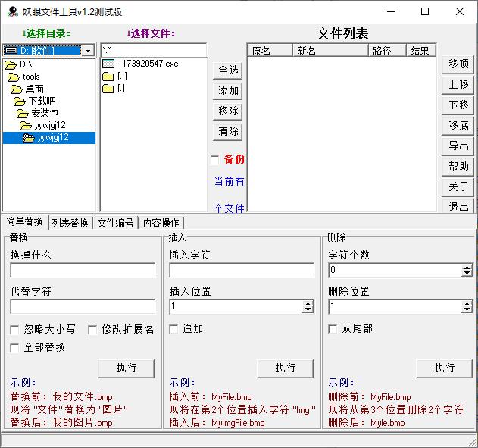Screen dimensions: 478x448
Task: Select the tools folder in directory tree
Action: point(31,77)
